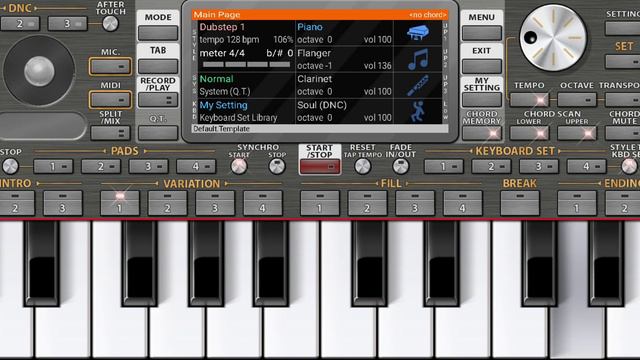Image resolution: width=640 pixels, height=360 pixels.
Task: Select Keyboard Set 3
Action: coord(539,167)
